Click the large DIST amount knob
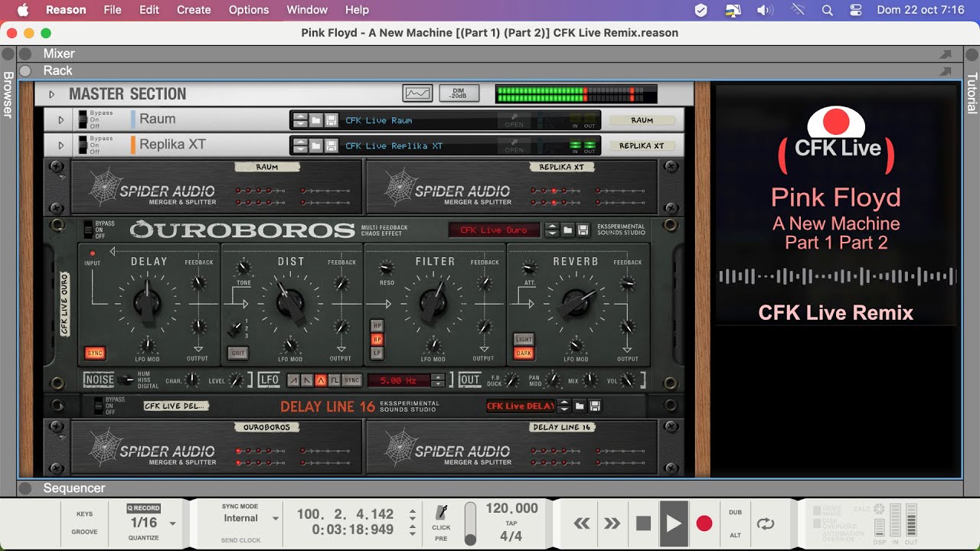This screenshot has width=980, height=551. tap(290, 304)
